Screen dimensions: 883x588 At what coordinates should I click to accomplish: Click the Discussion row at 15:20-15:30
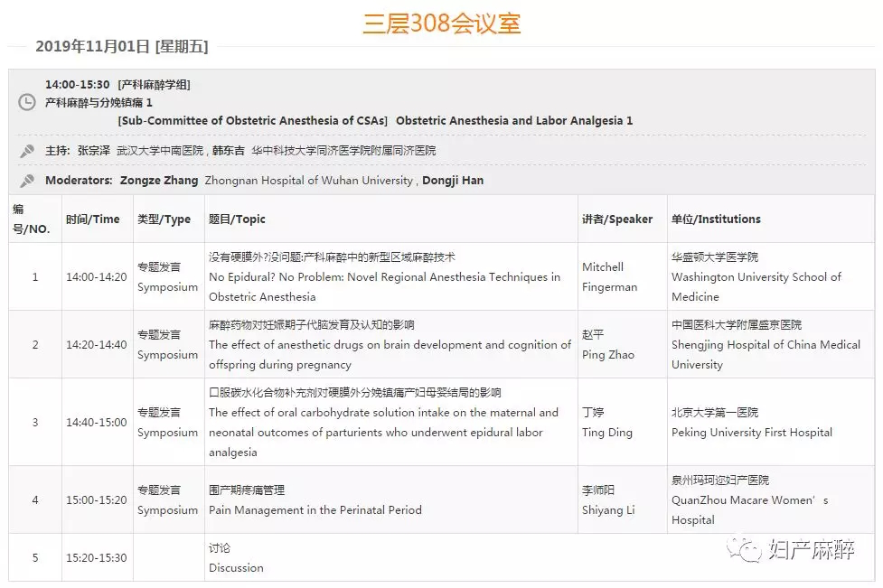pos(236,567)
